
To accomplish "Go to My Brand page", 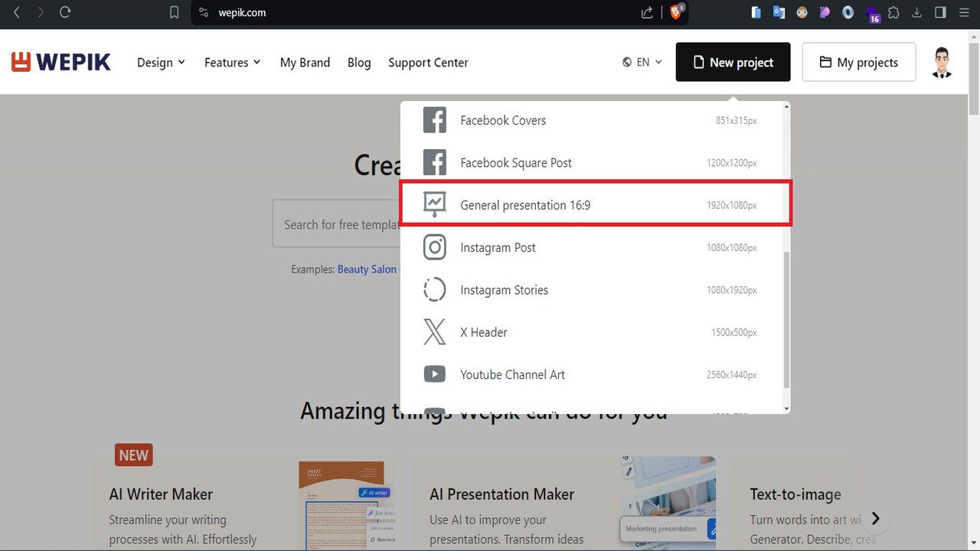I will click(x=305, y=62).
